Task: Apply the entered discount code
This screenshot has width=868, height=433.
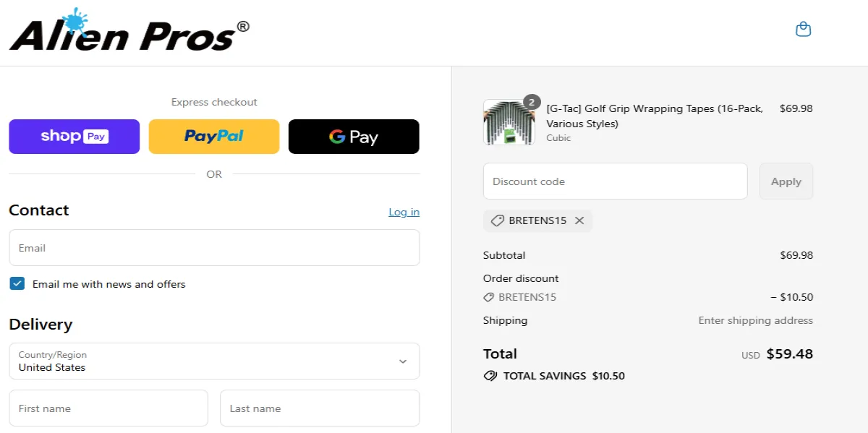Action: pos(786,181)
